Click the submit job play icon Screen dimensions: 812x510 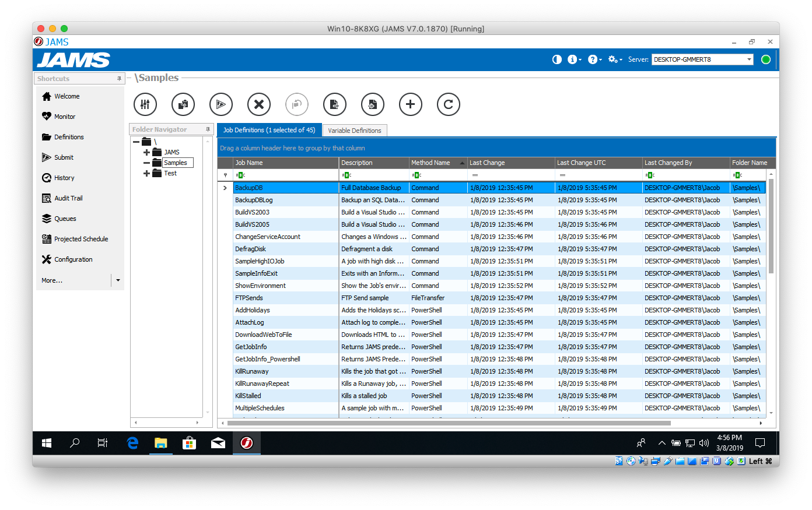(x=221, y=104)
